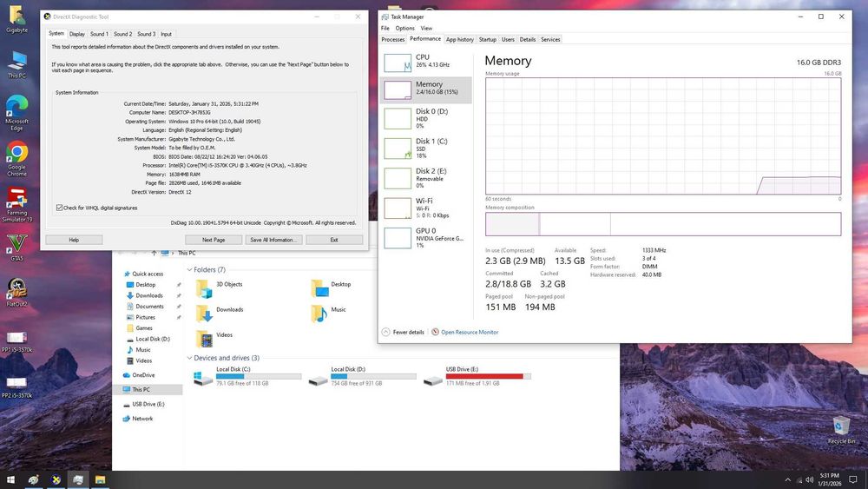Open the volume control in system tray
This screenshot has width=868, height=489.
click(809, 479)
